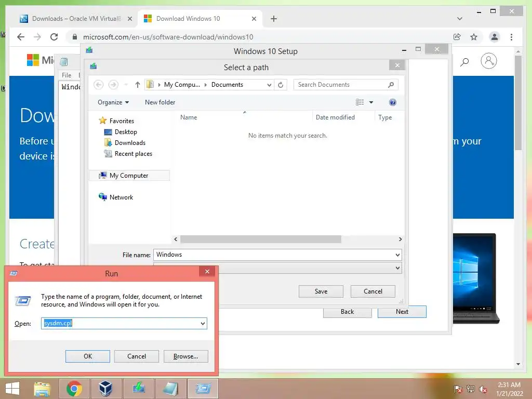Viewport: 532px width, 399px height.
Task: Click Back in Windows 10 Setup
Action: [x=347, y=312]
